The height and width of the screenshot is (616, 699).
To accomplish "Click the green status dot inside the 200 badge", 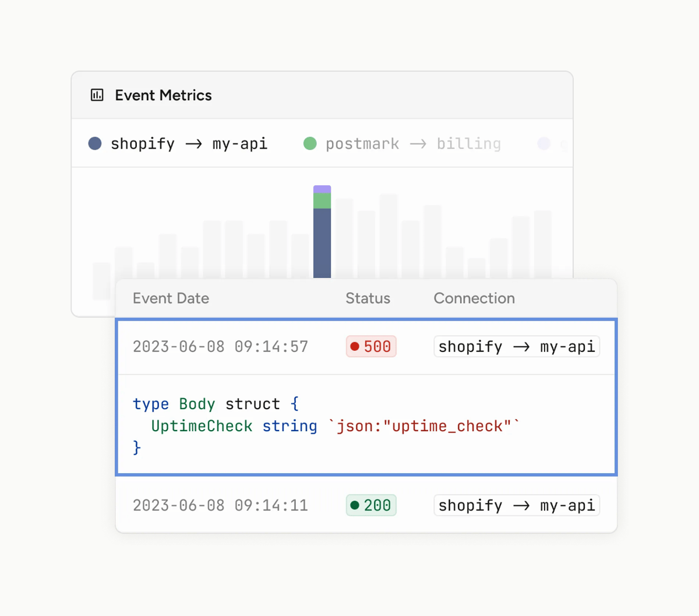I will (x=355, y=505).
